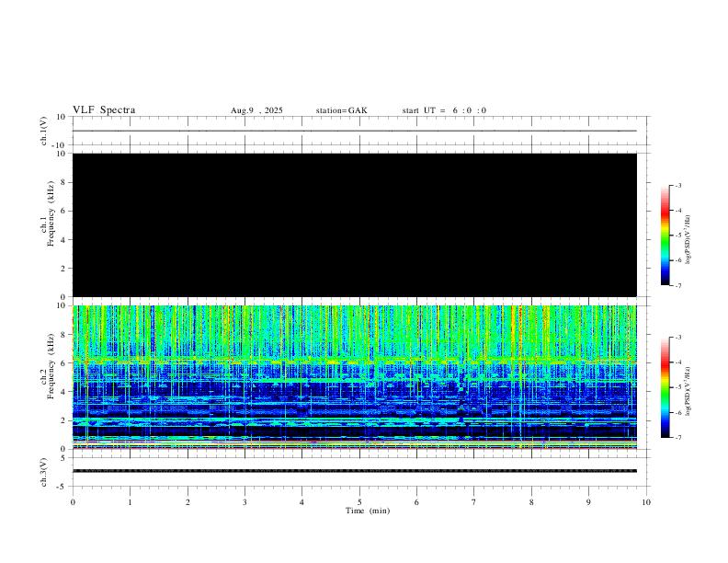Click the upper colorbar 'log(PSD)(V²/Hz)' label
The height and width of the screenshot is (563, 728).
pos(688,239)
